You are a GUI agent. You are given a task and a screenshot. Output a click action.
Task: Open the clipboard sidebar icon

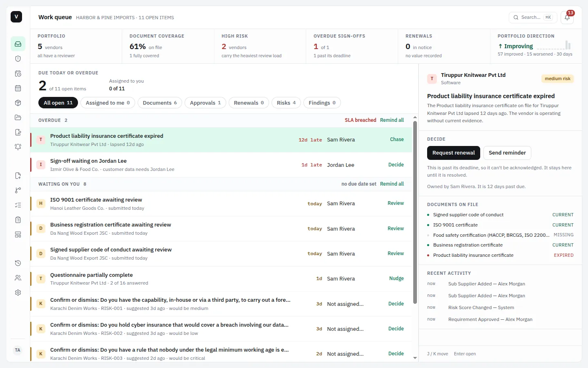tap(18, 220)
